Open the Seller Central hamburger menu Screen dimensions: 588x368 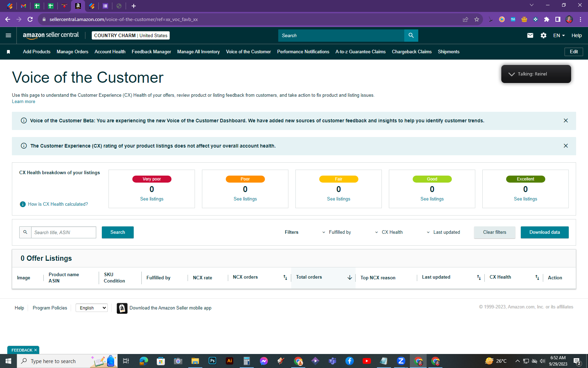8,35
